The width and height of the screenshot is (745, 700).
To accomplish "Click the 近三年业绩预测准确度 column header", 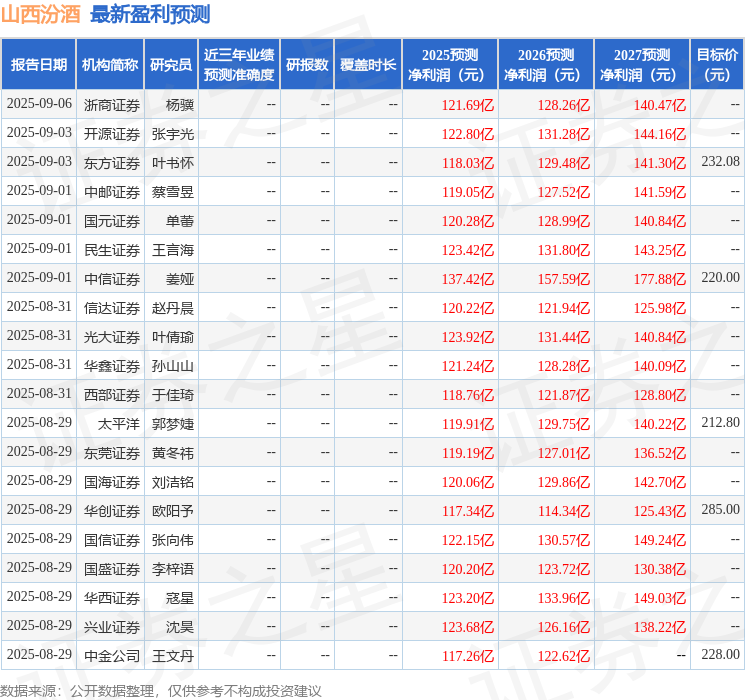I will coord(239,65).
